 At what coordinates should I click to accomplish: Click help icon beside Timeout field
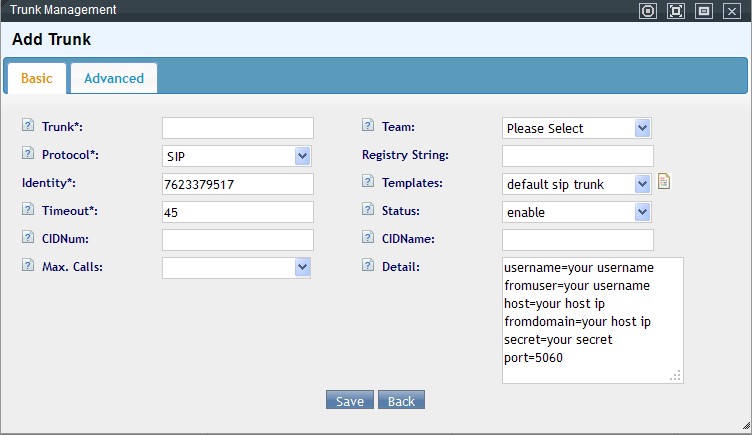point(28,211)
